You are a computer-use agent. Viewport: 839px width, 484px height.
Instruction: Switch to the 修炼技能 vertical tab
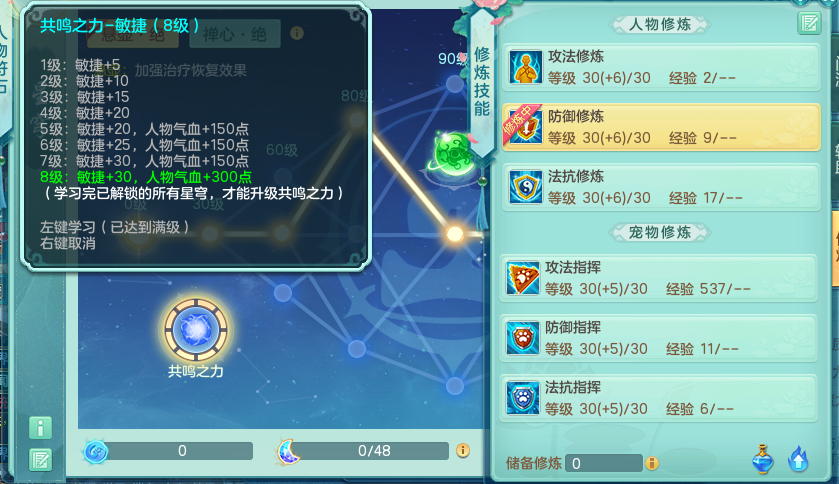coord(482,82)
